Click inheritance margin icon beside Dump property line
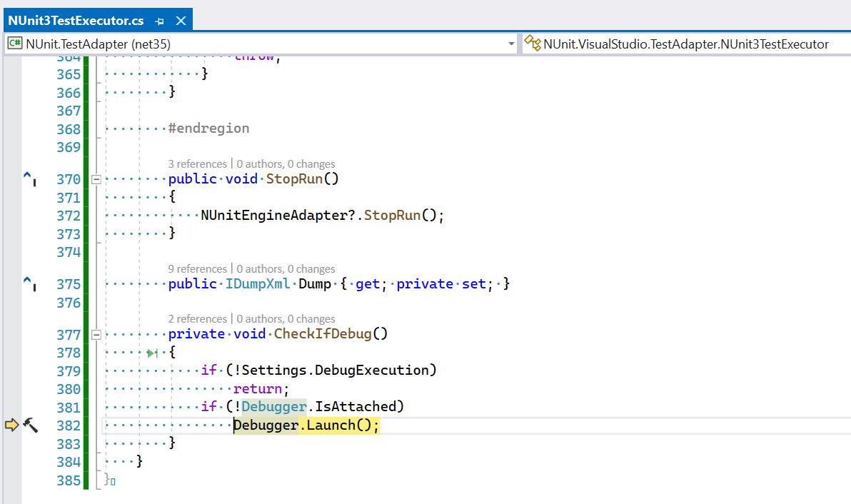Image resolution: width=851 pixels, height=504 pixels. (29, 284)
